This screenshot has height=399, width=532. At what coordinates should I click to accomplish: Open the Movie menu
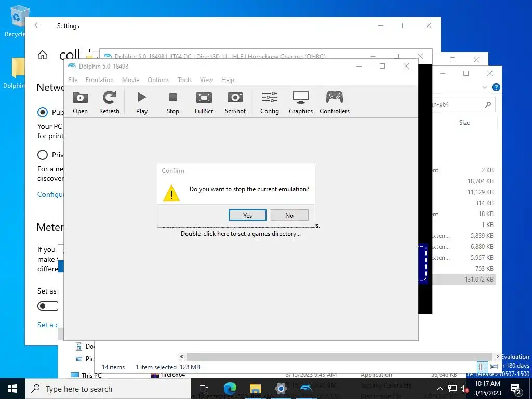[x=130, y=79]
